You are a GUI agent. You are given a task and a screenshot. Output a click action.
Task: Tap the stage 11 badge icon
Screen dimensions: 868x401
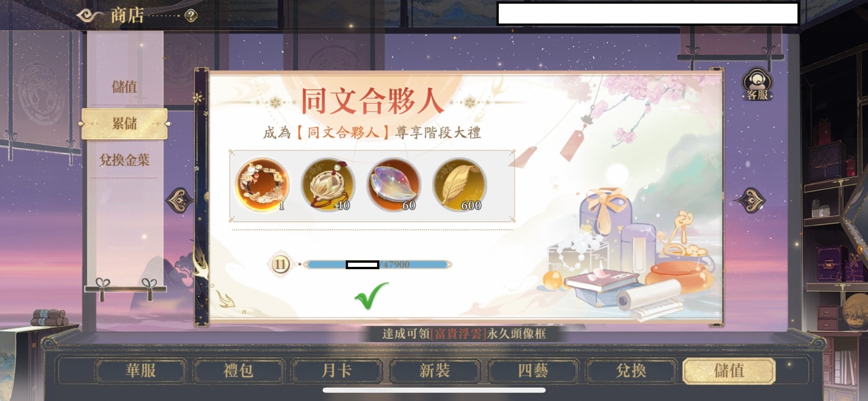[x=280, y=265]
